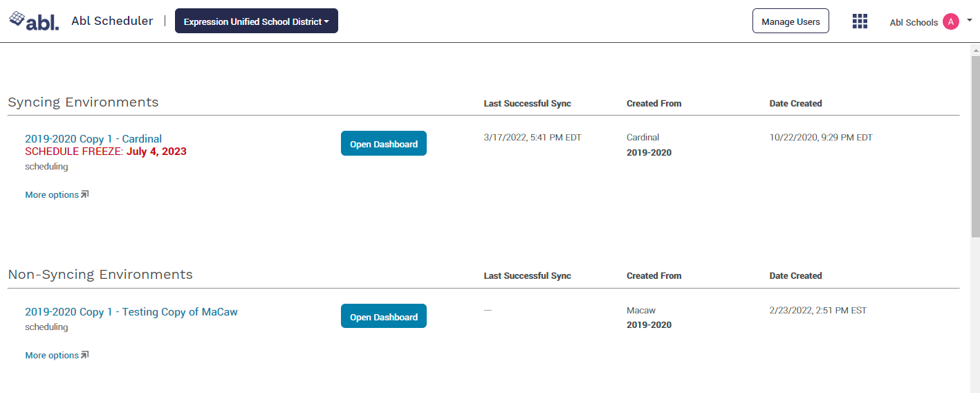
Task: Click Date Created header under Syncing Environments
Action: coord(795,104)
